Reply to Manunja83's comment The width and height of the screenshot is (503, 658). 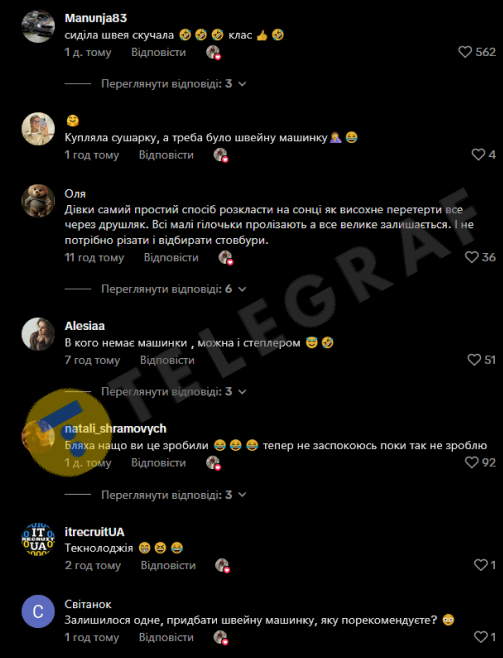pyautogui.click(x=158, y=52)
